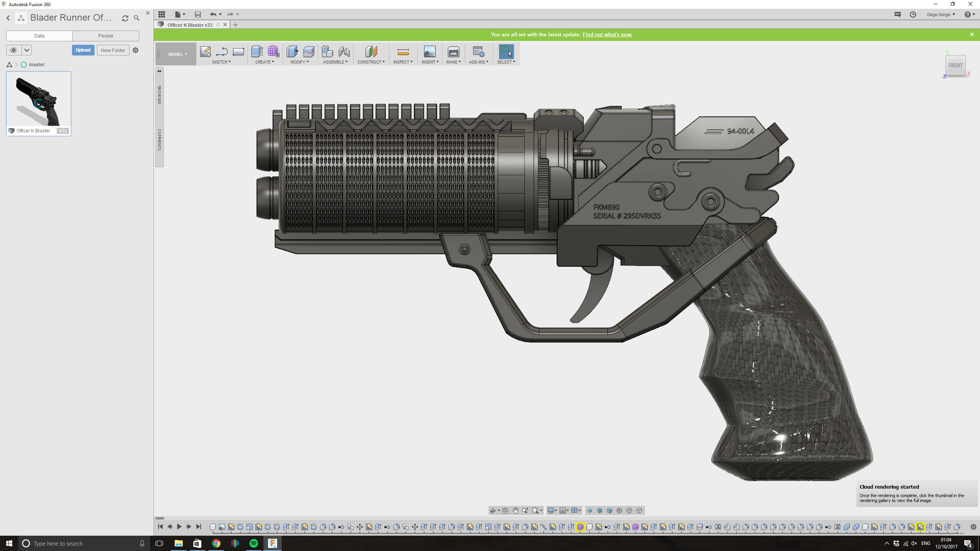This screenshot has height=551, width=980.
Task: Expand the MODIFY menu
Action: coord(299,62)
